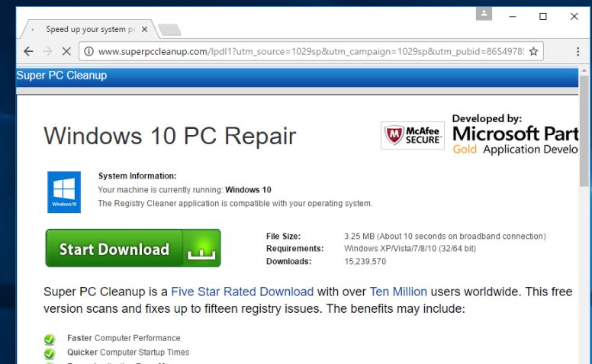The height and width of the screenshot is (364, 592).
Task: Bookmark this page with the star icon
Action: [533, 51]
